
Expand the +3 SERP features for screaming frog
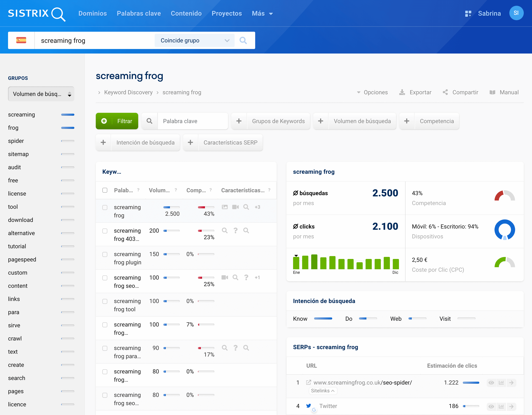point(257,207)
